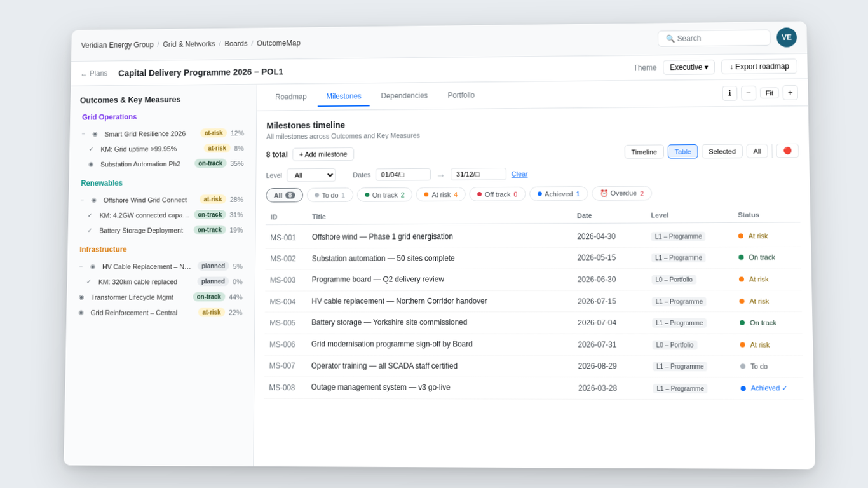Collapse the Offshore Wind Grid Connect outcome
The width and height of the screenshot is (868, 488).
point(83,199)
